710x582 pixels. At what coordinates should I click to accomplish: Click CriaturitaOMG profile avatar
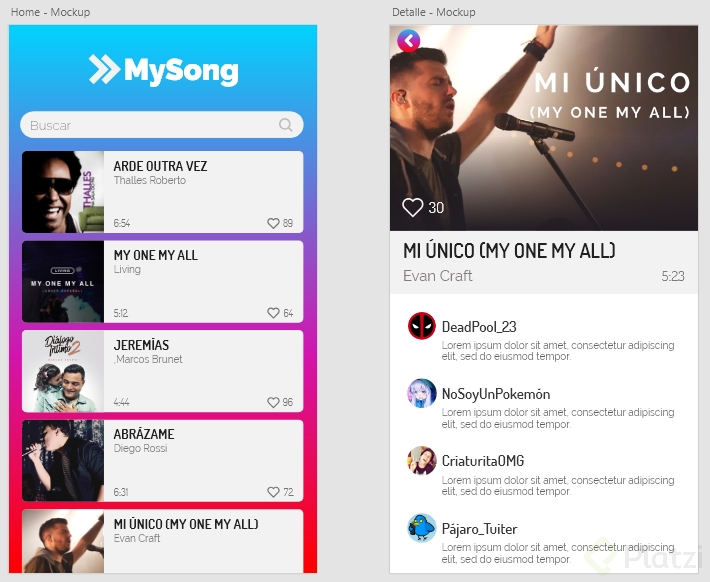[422, 461]
